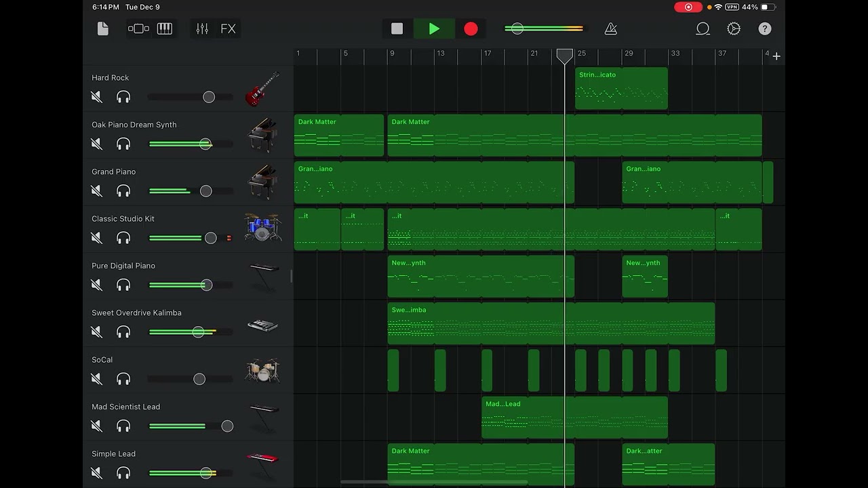Select the Swe...imba region
The height and width of the screenshot is (488, 868).
pos(551,323)
